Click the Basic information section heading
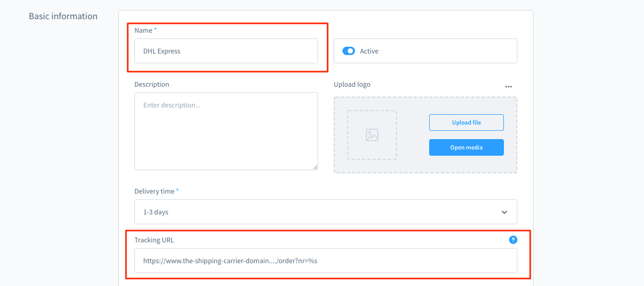The width and height of the screenshot is (644, 286). 63,16
